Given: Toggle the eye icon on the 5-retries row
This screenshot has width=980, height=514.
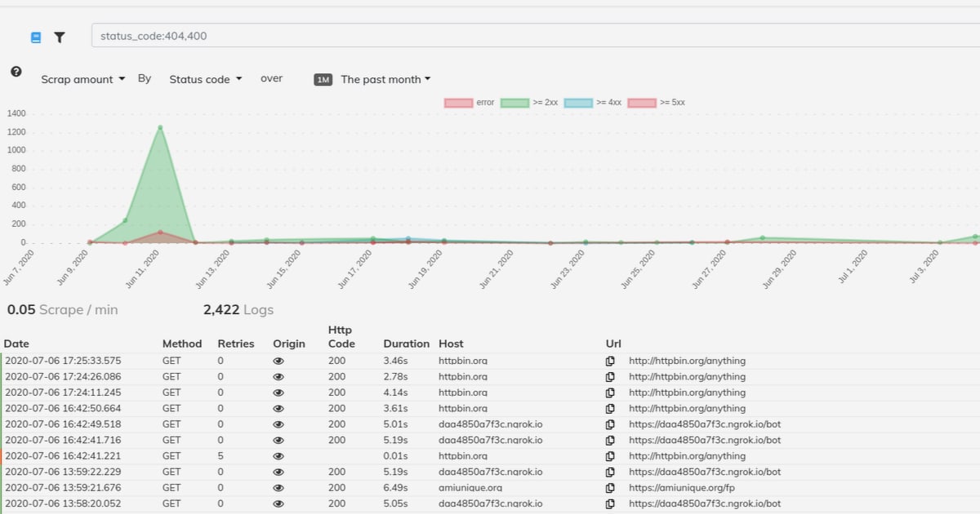Looking at the screenshot, I should [x=278, y=456].
